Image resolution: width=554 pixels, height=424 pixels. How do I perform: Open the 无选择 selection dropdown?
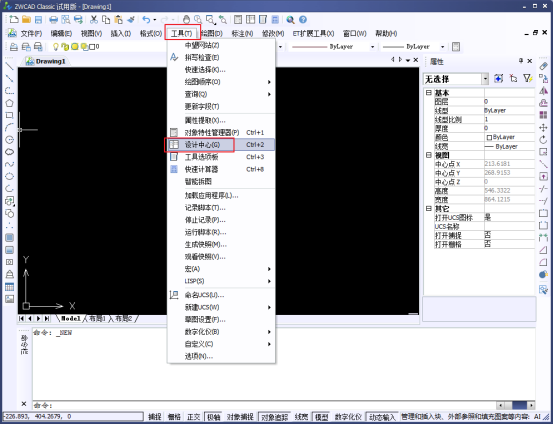[485, 79]
